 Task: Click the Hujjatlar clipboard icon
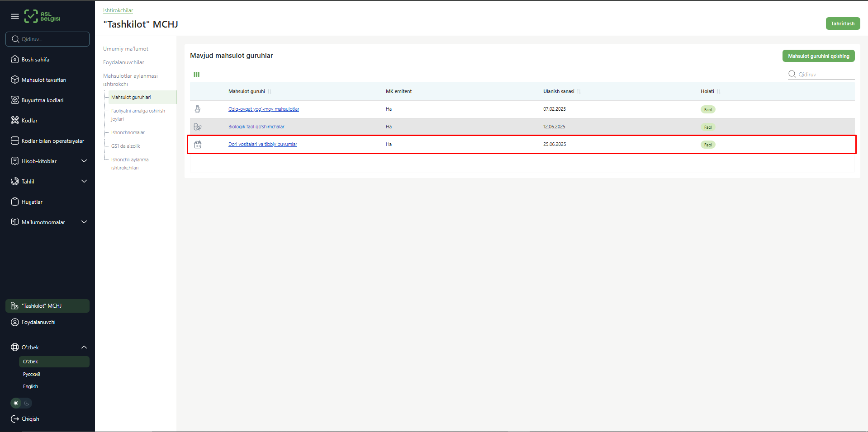coord(15,202)
